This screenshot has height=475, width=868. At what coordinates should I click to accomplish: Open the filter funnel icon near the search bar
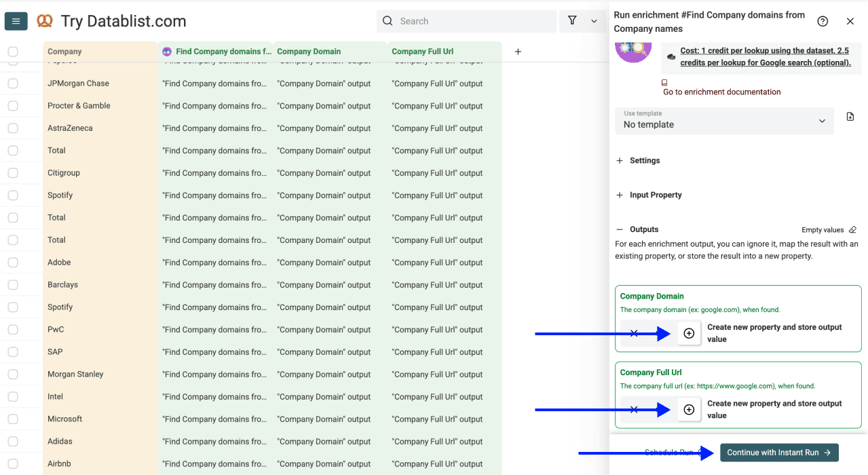[572, 21]
